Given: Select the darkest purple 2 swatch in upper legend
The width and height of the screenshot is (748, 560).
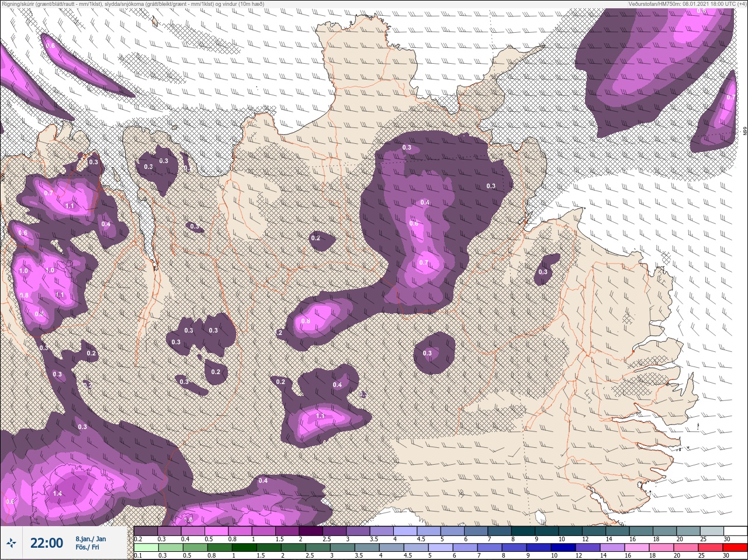Looking at the screenshot, I should point(310,531).
